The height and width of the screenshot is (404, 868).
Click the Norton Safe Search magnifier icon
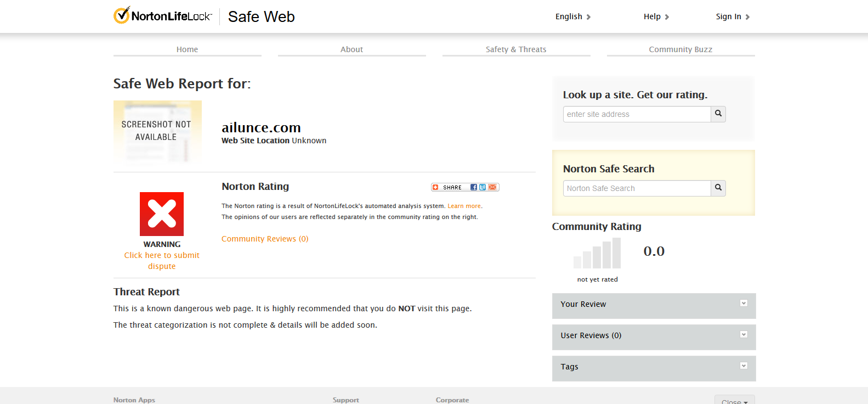(x=718, y=188)
